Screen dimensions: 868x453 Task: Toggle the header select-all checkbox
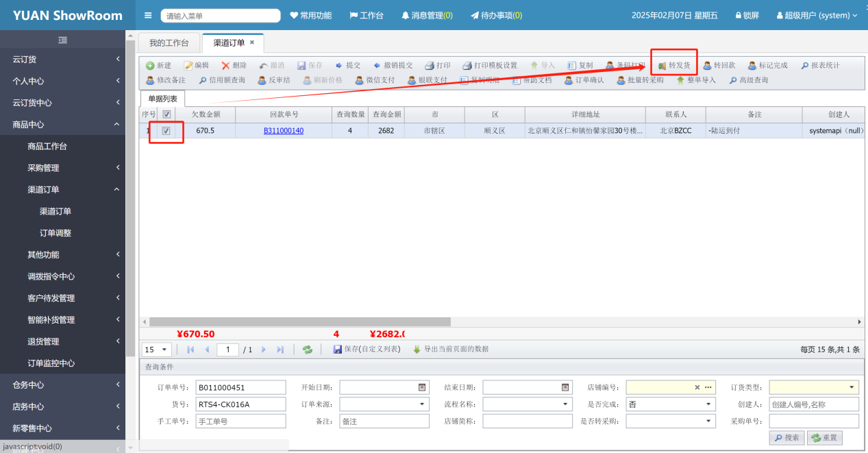(166, 114)
